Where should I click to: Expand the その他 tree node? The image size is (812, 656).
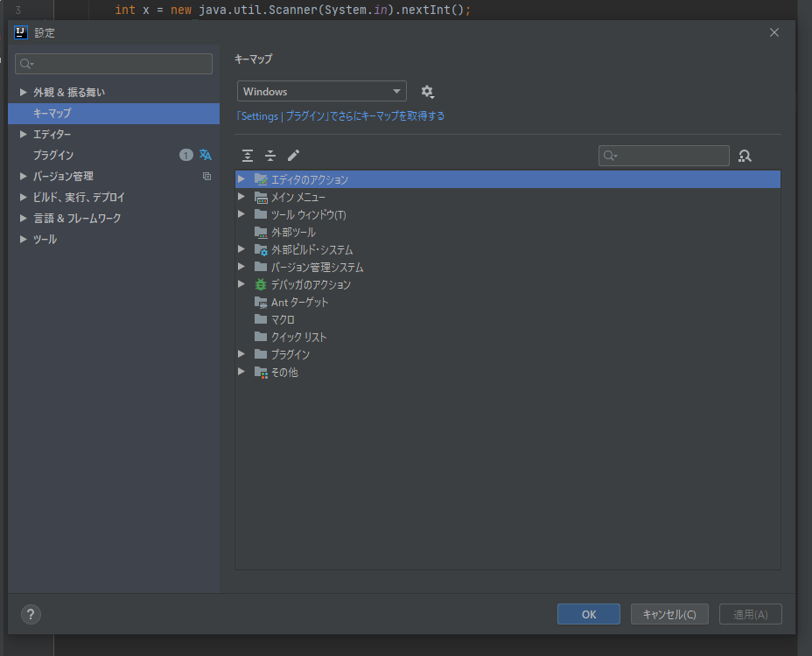pos(241,371)
